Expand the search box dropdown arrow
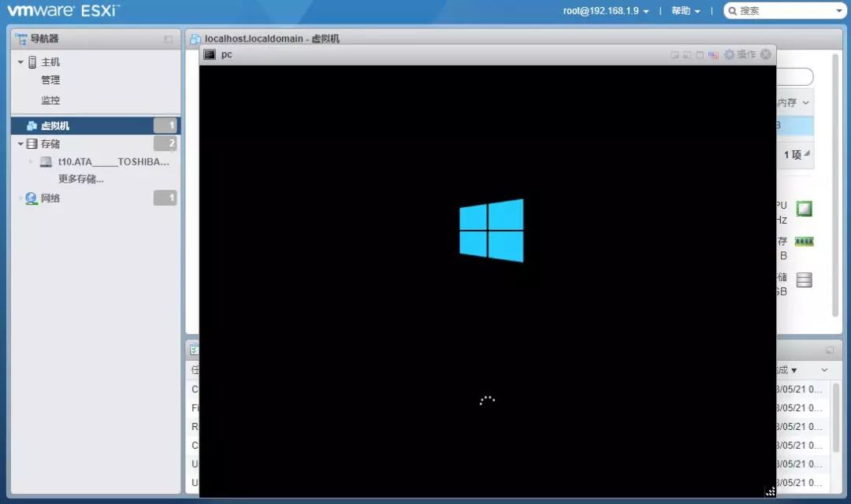The height and width of the screenshot is (504, 851). click(839, 11)
